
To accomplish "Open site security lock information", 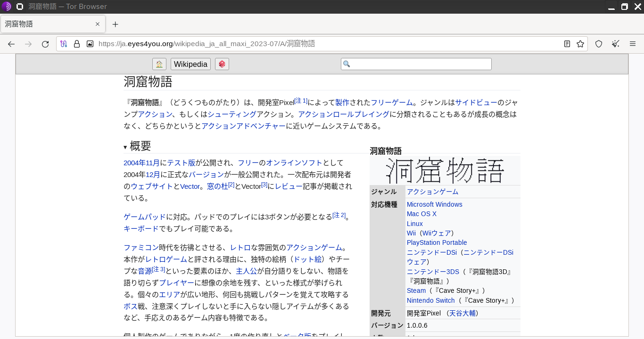I will [77, 44].
